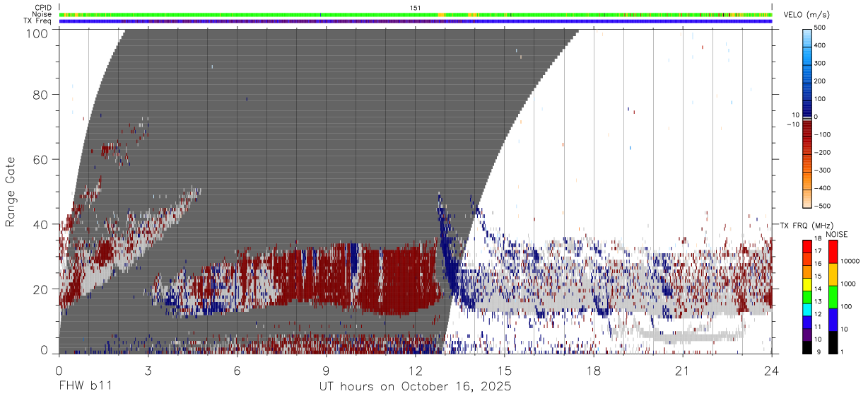The image size is (868, 401).
Task: Click the NOISE legend title
Action: (838, 234)
